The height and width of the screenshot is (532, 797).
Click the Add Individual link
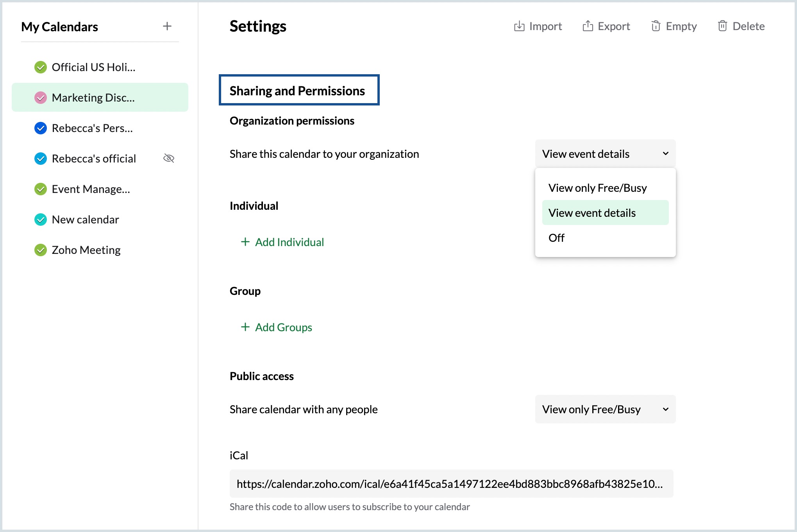click(289, 242)
